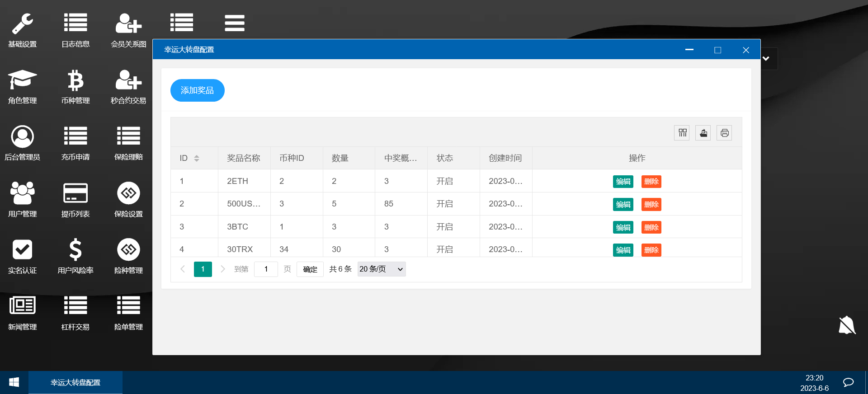This screenshot has height=394, width=868.
Task: Click 编辑 for the 500US row
Action: tap(623, 204)
